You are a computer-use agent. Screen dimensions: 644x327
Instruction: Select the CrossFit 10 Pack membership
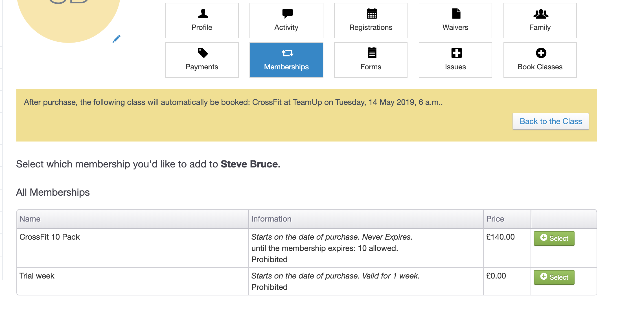(554, 238)
